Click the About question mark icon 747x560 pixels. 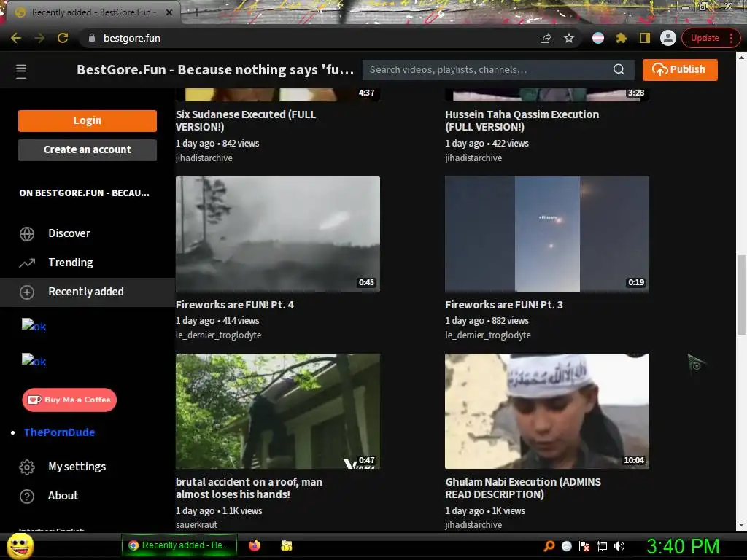click(27, 496)
